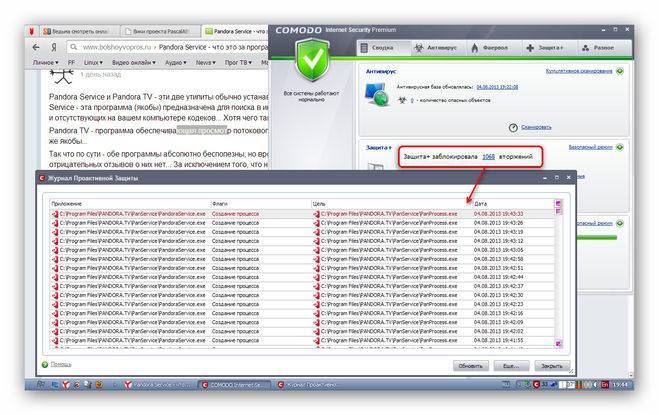Open the antivirus database update date link
Viewport: 659px width, 415px height.
click(x=497, y=87)
